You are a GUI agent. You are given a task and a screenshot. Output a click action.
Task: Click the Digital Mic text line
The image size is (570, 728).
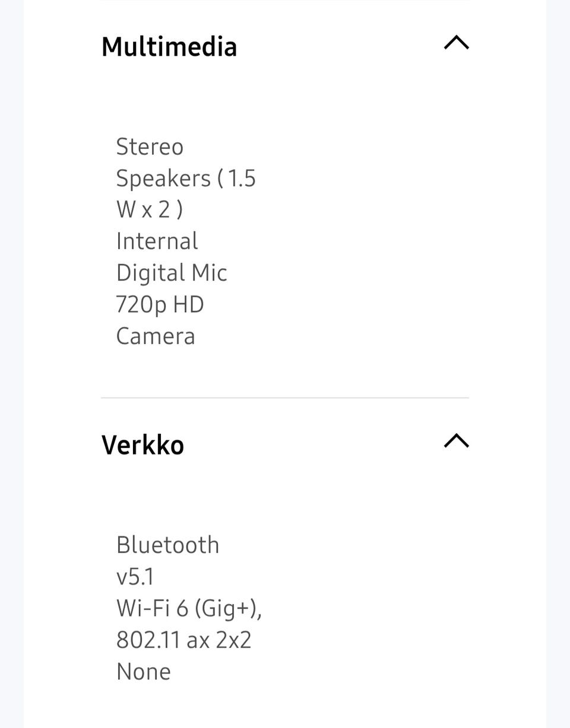(172, 273)
